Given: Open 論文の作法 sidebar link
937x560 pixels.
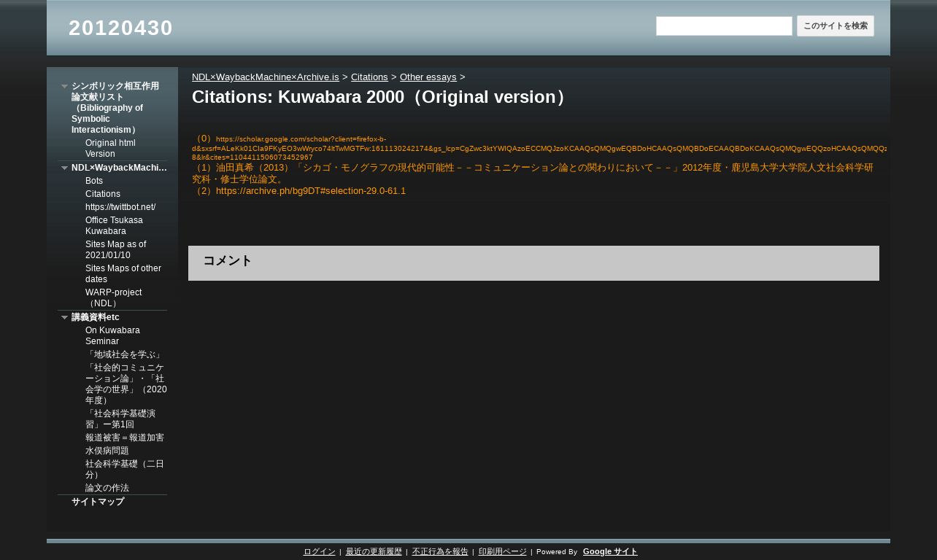Looking at the screenshot, I should (107, 488).
